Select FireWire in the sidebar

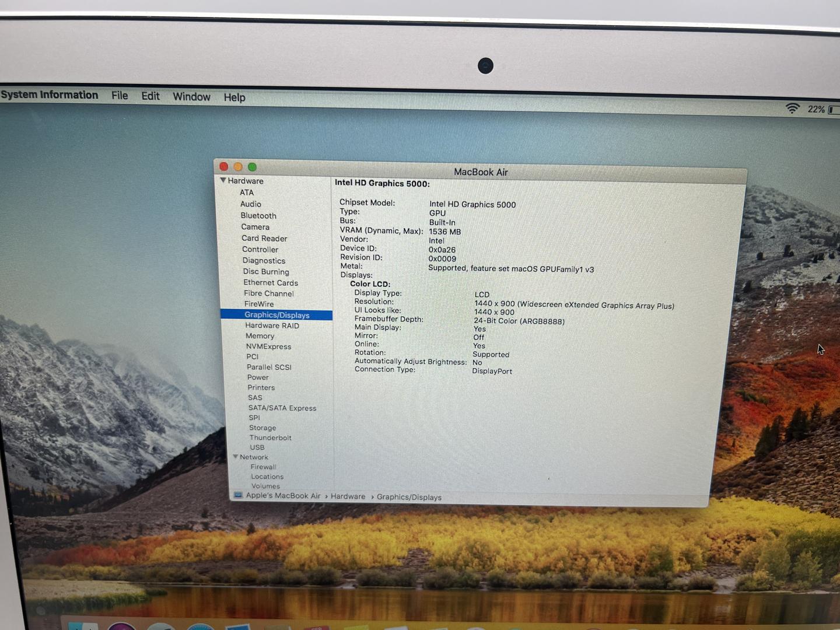pyautogui.click(x=259, y=304)
